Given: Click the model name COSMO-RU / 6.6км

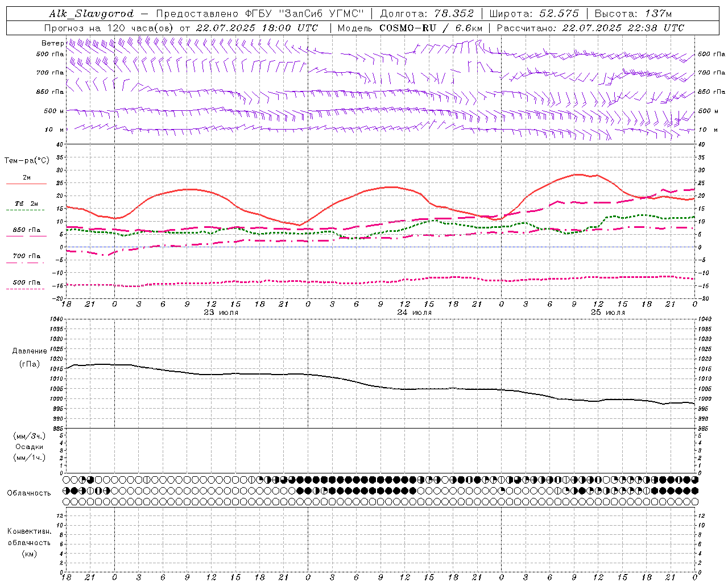Looking at the screenshot, I should [x=431, y=28].
